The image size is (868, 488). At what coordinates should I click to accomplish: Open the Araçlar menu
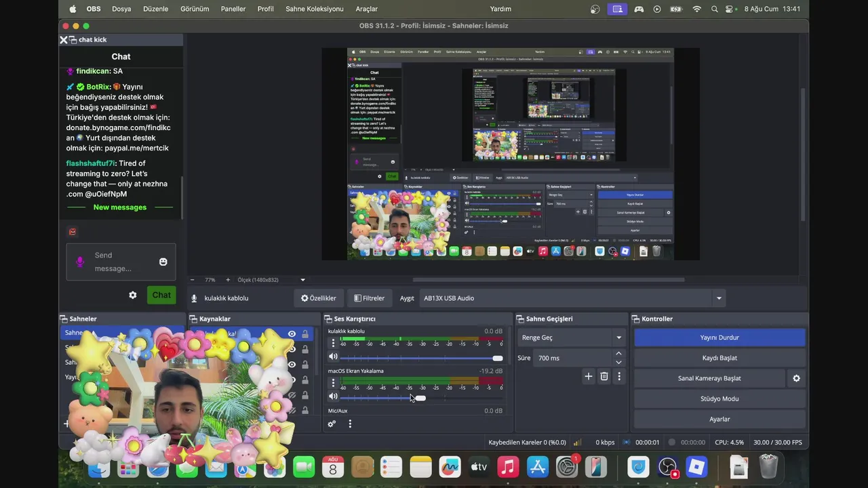[x=367, y=9]
